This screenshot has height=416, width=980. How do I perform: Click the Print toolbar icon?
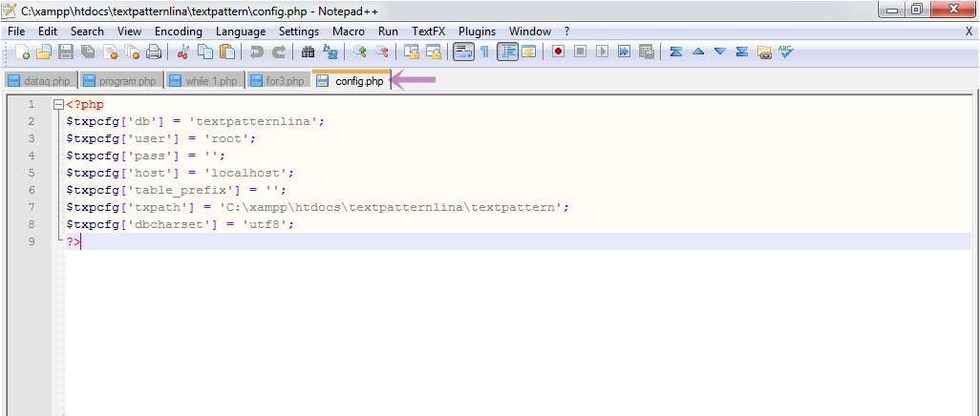(154, 52)
